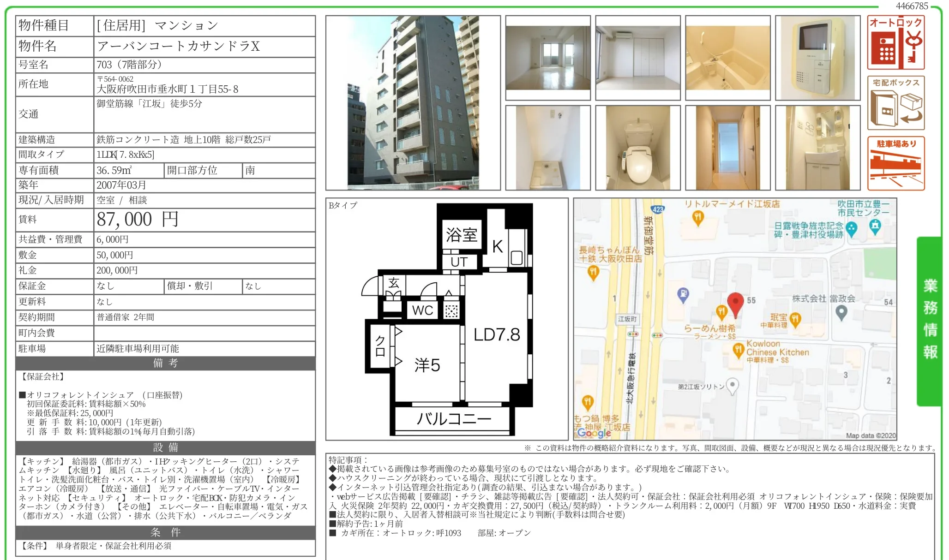
Task: Click the らーめん樹希 ramen shop marker
Action: tap(721, 313)
